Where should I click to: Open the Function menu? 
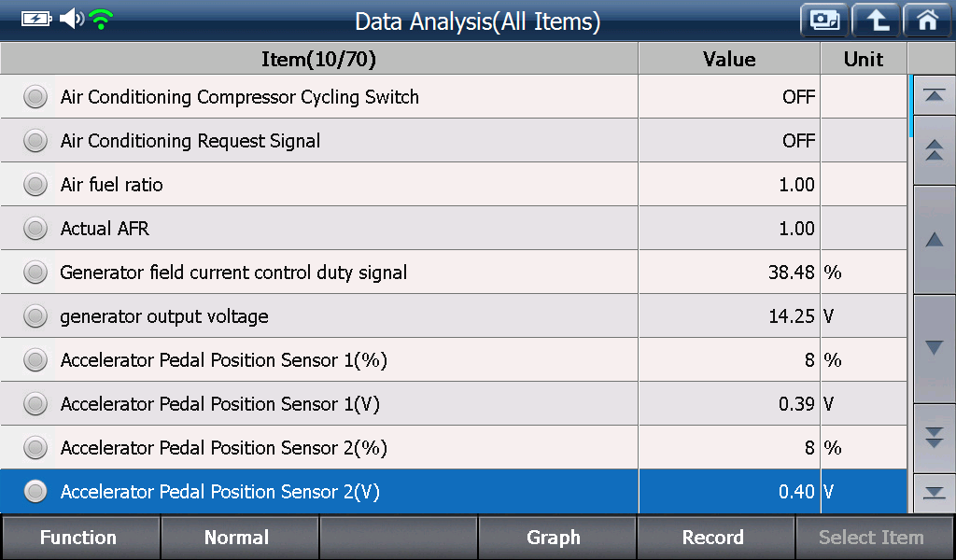point(79,538)
